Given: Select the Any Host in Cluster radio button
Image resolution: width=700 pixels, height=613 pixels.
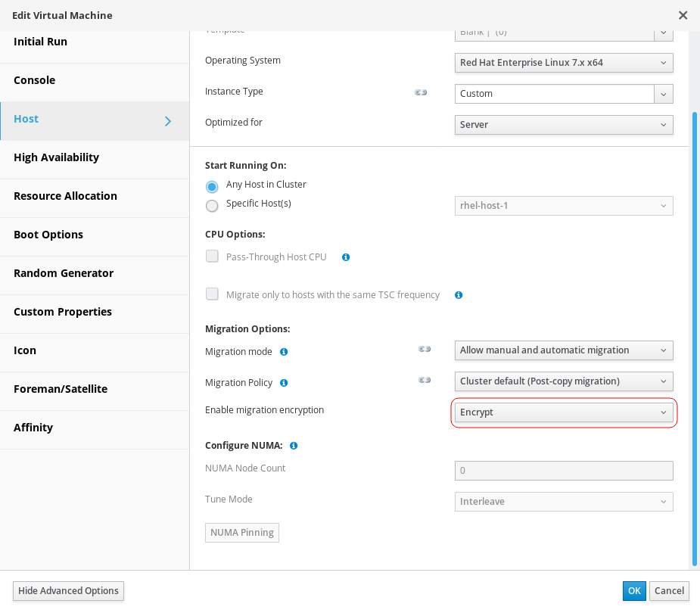Looking at the screenshot, I should 212,186.
